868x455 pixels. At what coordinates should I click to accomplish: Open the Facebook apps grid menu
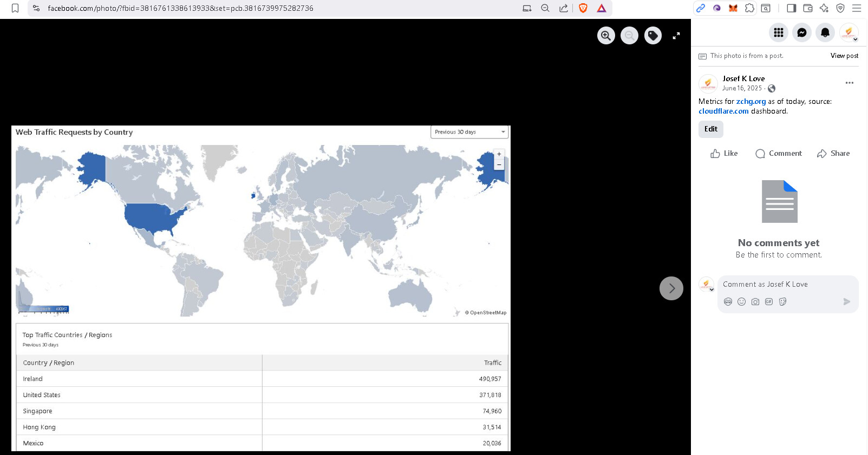pyautogui.click(x=779, y=32)
